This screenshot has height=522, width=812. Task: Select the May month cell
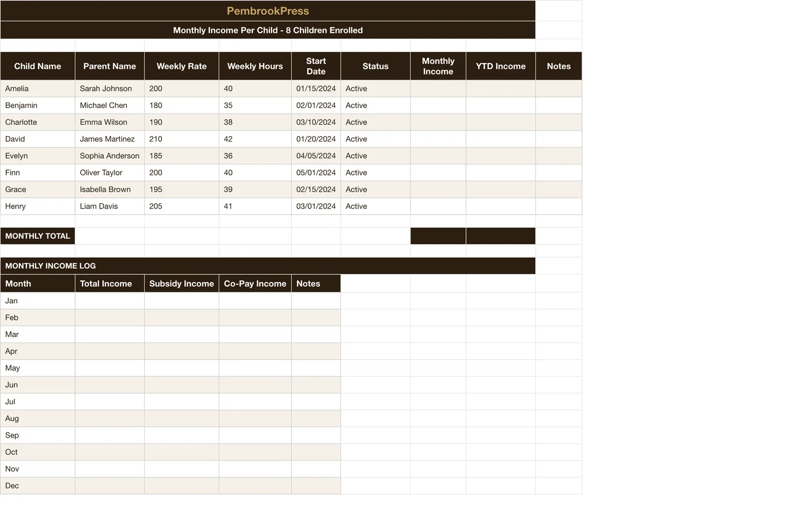click(x=38, y=368)
